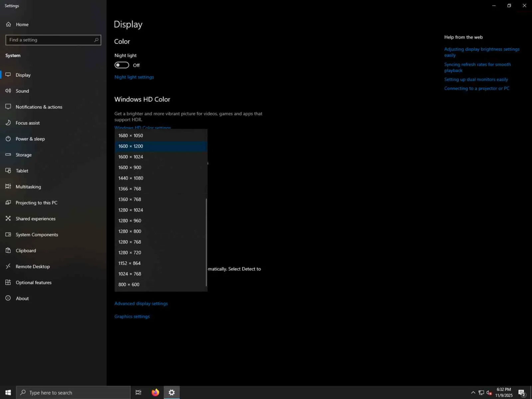Choose the 1280 × 960 resolution
The height and width of the screenshot is (399, 532).
coord(161,220)
